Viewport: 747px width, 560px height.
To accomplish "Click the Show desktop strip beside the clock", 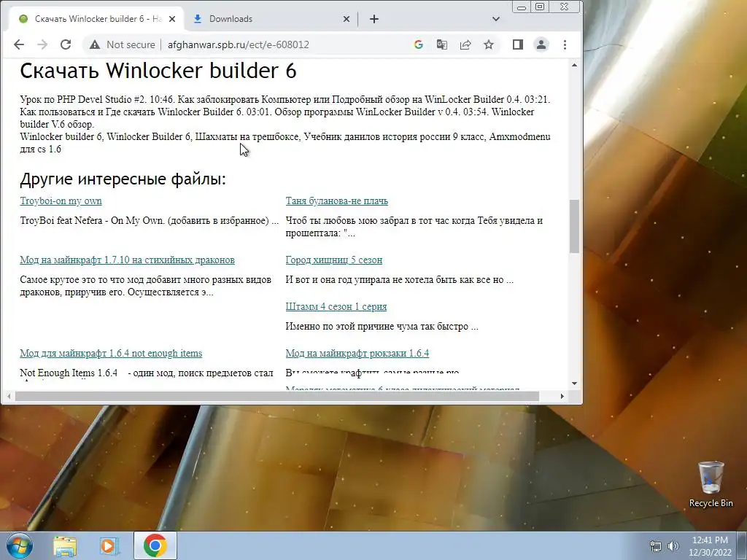I will [743, 546].
